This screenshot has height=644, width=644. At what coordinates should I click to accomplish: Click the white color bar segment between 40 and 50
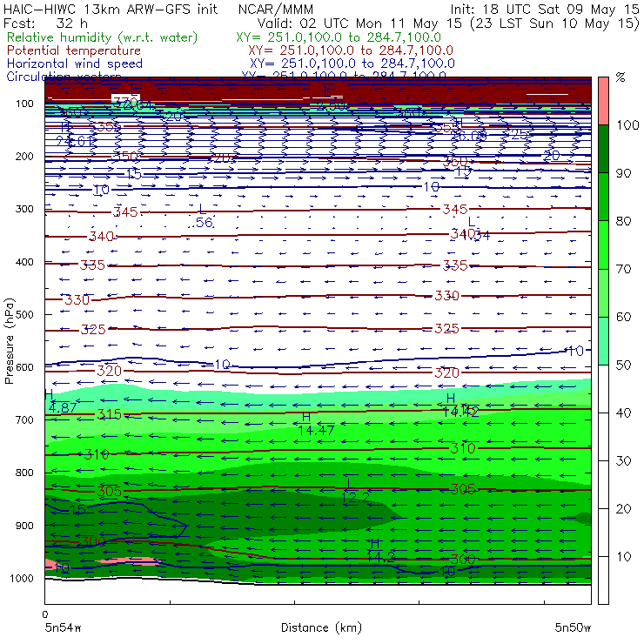(x=603, y=389)
